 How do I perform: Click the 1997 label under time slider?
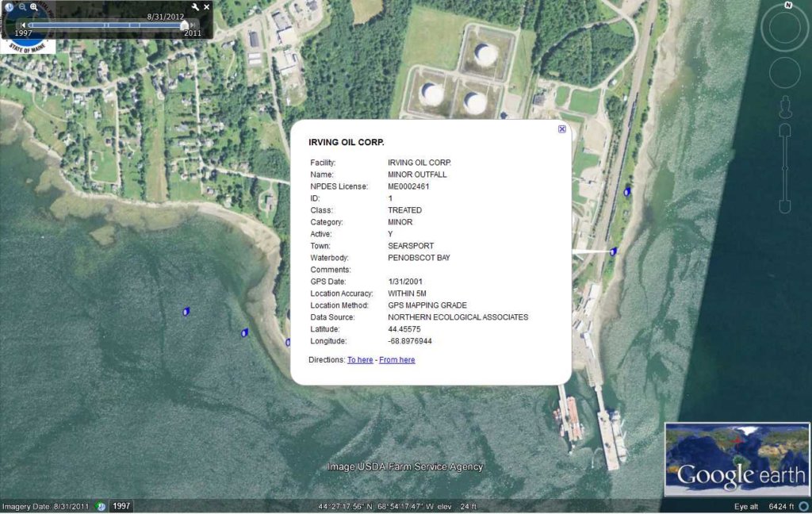[23, 33]
